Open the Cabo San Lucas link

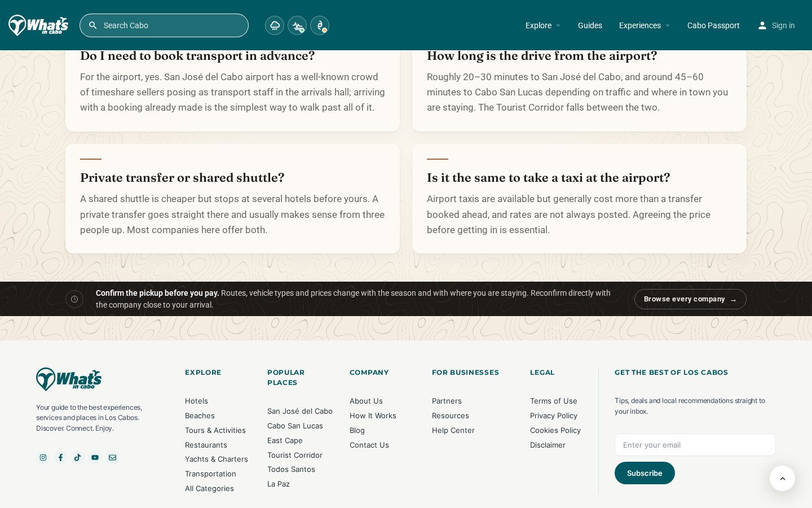[295, 426]
